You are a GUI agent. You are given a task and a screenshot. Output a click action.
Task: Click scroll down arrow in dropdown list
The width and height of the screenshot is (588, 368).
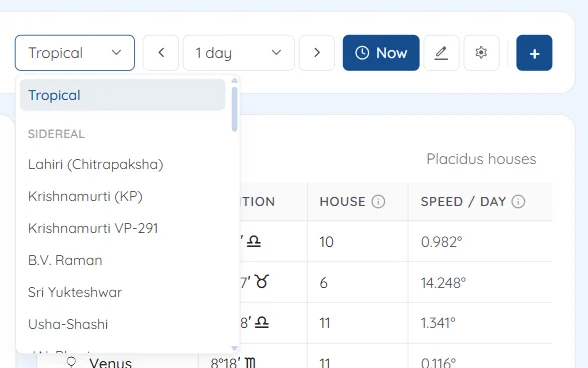(x=235, y=348)
